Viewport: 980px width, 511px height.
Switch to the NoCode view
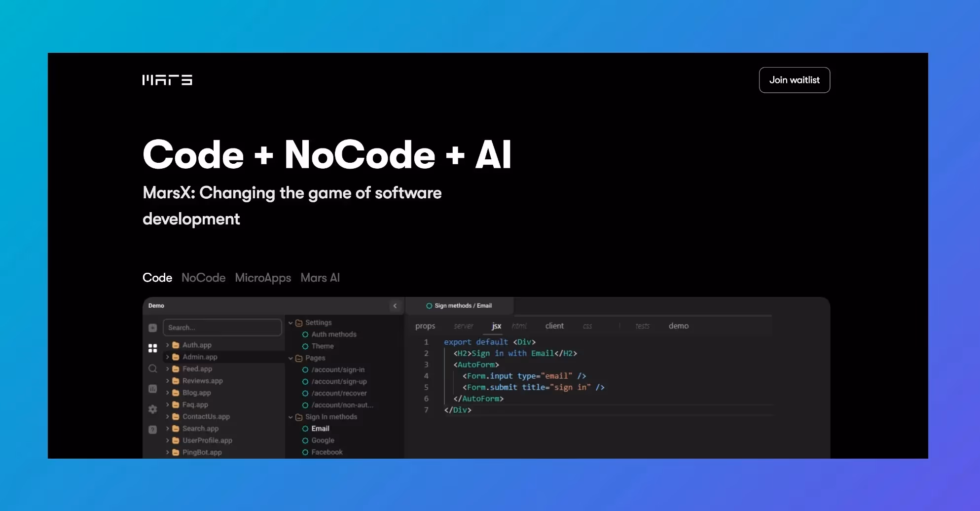point(203,278)
